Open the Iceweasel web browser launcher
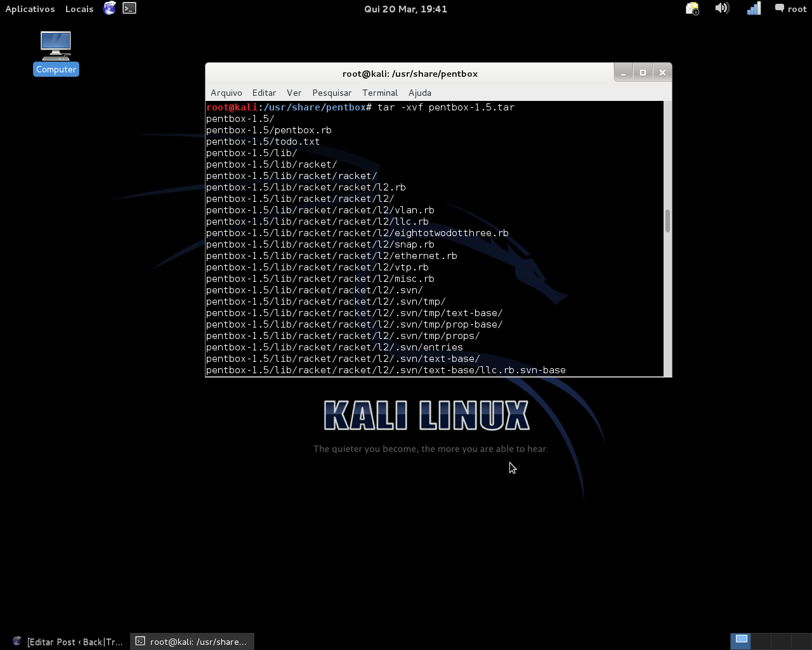This screenshot has height=650, width=812. [x=110, y=8]
